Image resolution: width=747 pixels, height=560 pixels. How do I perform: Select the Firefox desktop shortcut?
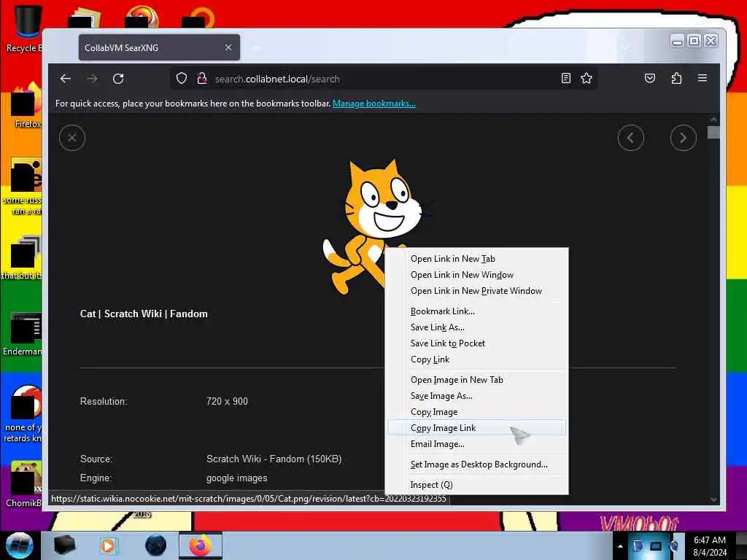[x=26, y=106]
